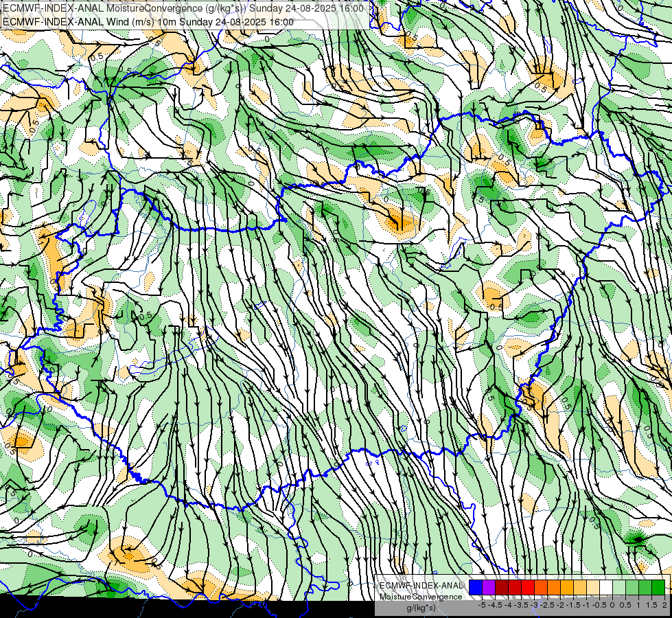Screen dimensions: 672x618
Task: Click the Wind (m/s) 10m header line
Action: (148, 22)
